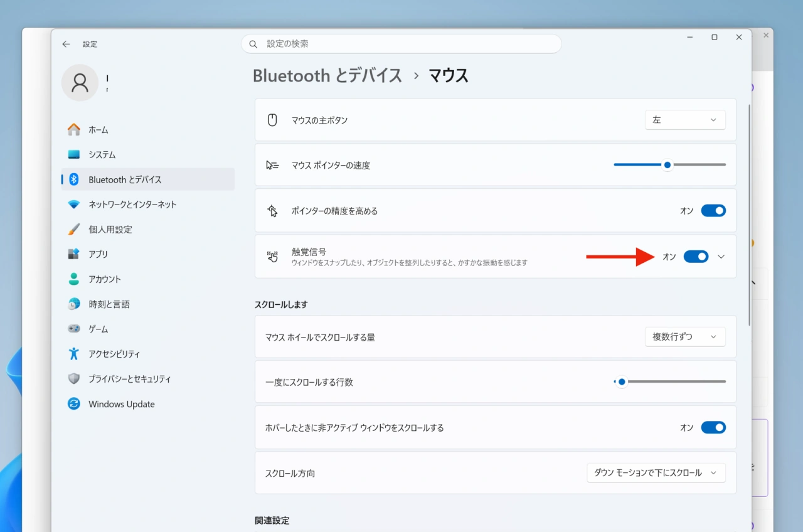Open アプリ settings

[147, 254]
